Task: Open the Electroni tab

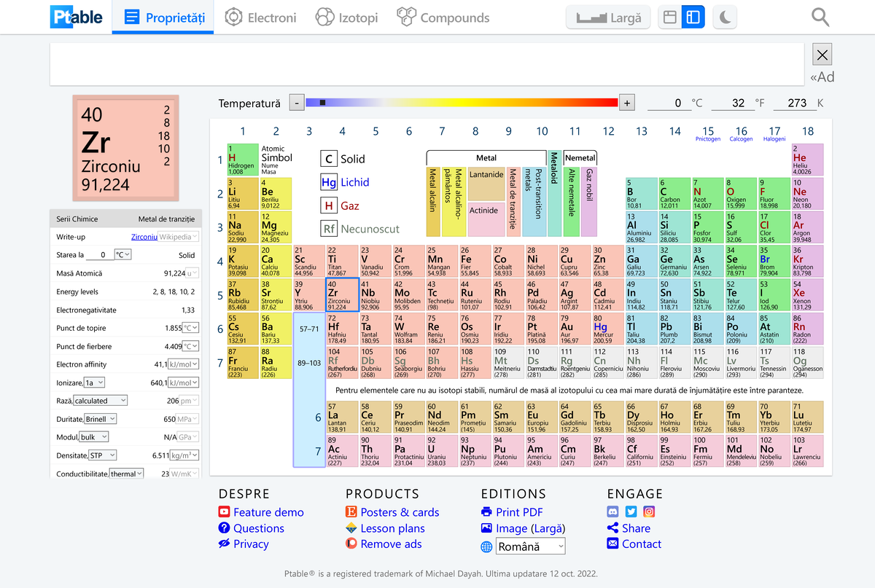Action: tap(260, 17)
